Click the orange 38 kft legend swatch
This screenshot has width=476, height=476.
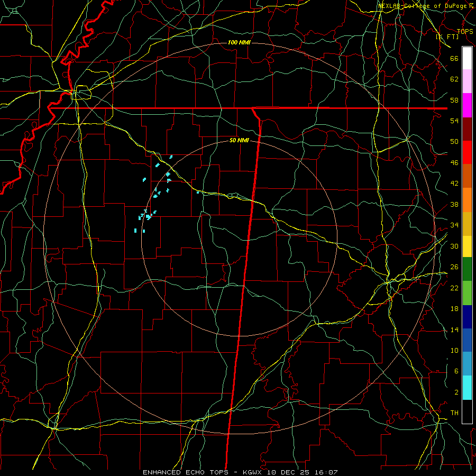coord(467,200)
